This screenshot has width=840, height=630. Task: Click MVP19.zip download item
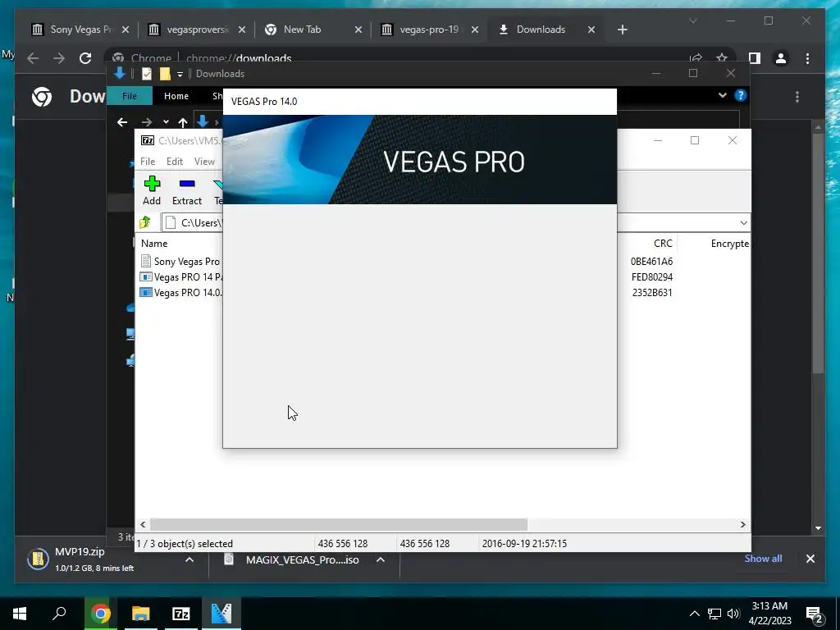(x=97, y=559)
